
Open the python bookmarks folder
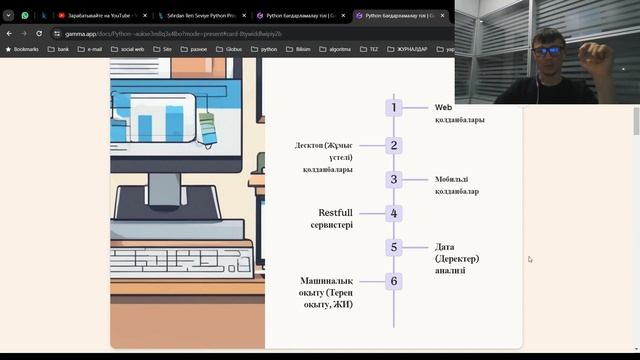(264, 49)
